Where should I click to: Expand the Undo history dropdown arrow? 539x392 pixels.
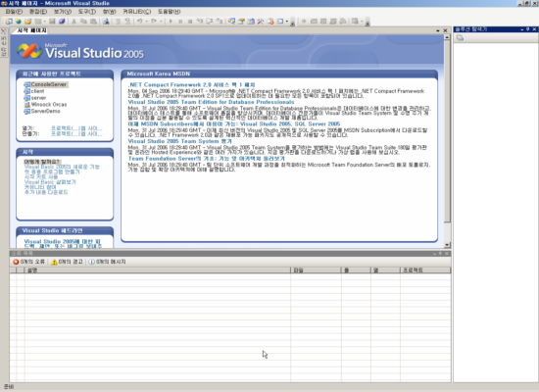point(146,22)
